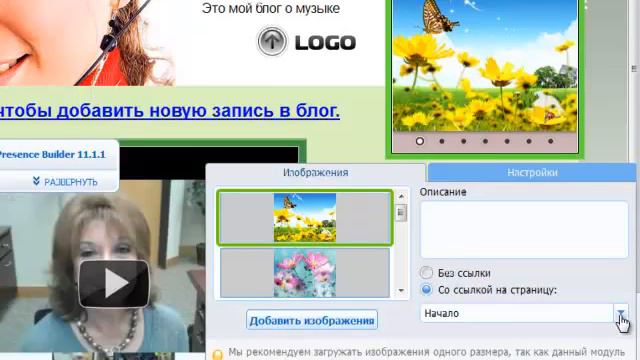Select the sixth gallery slide dot

529,141
